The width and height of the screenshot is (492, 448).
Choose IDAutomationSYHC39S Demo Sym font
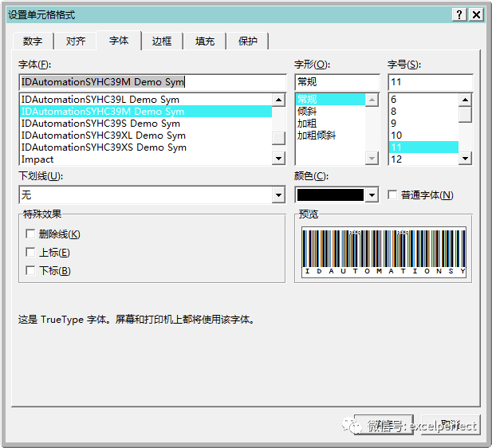146,124
